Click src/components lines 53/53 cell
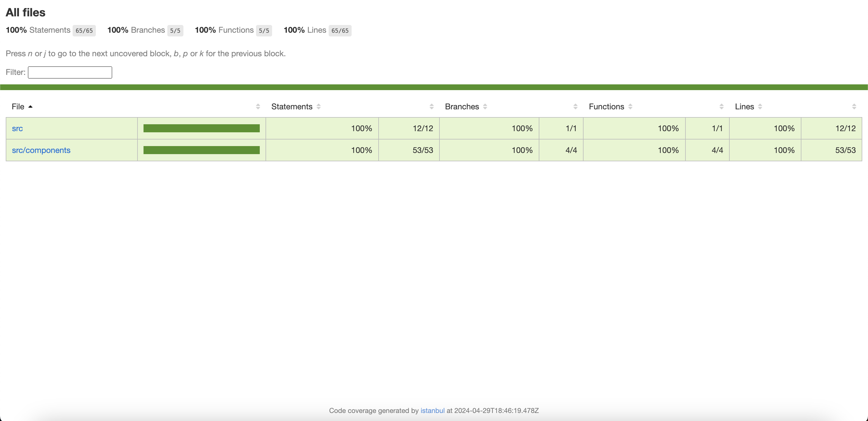The width and height of the screenshot is (868, 421). click(832, 150)
